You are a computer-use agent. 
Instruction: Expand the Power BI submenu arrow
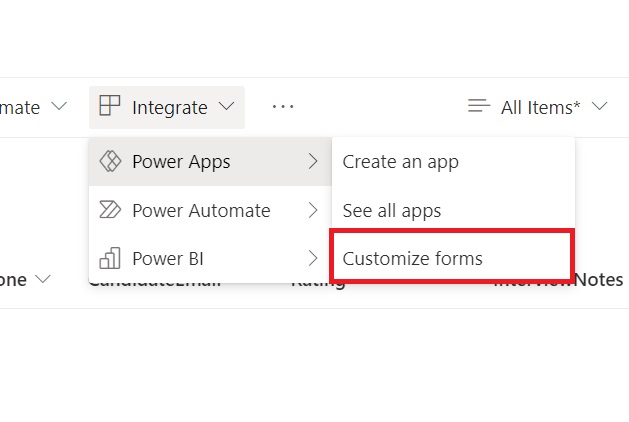pyautogui.click(x=313, y=258)
